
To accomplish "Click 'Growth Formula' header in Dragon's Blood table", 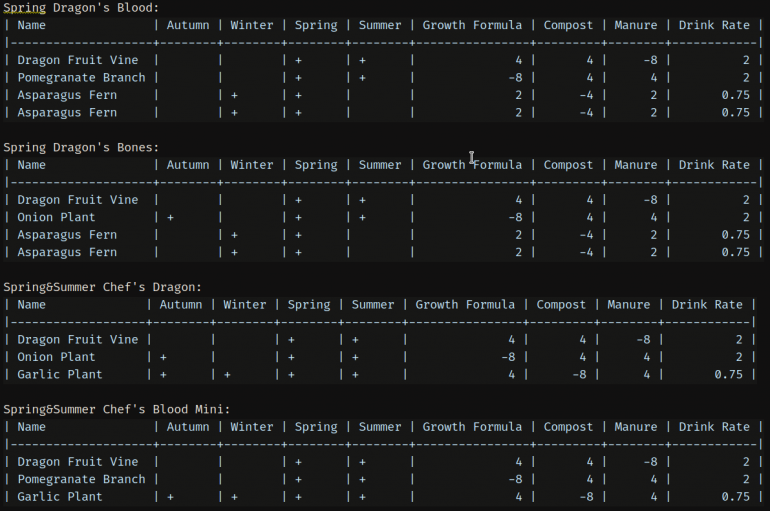I will [x=472, y=25].
